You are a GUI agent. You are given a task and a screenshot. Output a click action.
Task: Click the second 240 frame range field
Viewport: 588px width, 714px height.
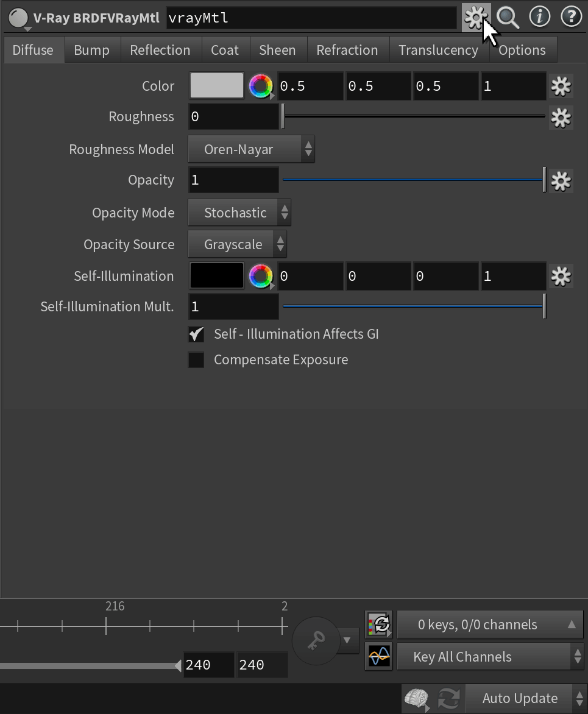[x=263, y=665]
